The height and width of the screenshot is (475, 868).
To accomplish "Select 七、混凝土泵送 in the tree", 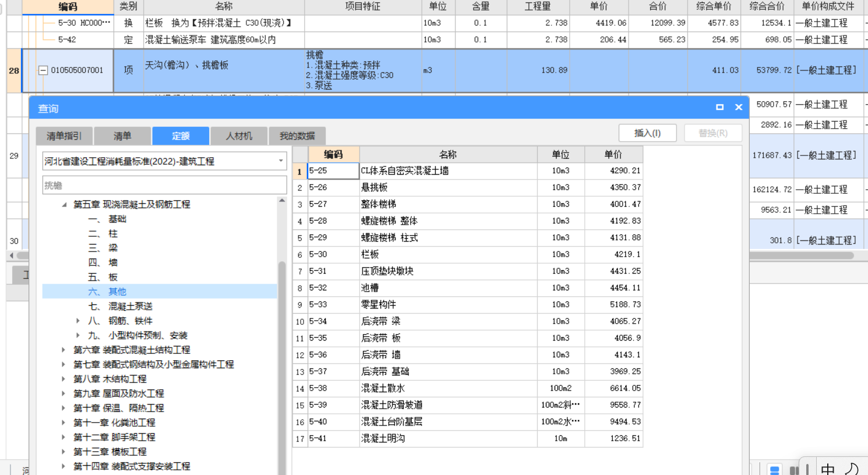I will [130, 306].
